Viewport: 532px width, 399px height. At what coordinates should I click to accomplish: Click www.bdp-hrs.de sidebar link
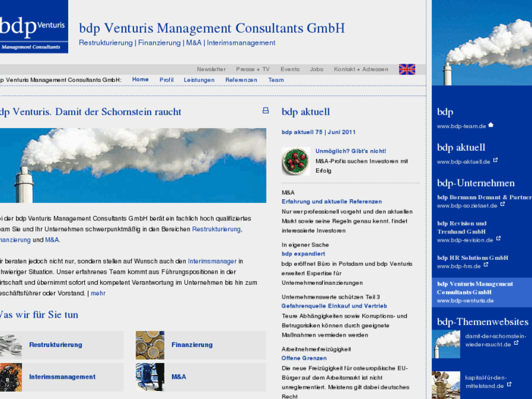[459, 266]
